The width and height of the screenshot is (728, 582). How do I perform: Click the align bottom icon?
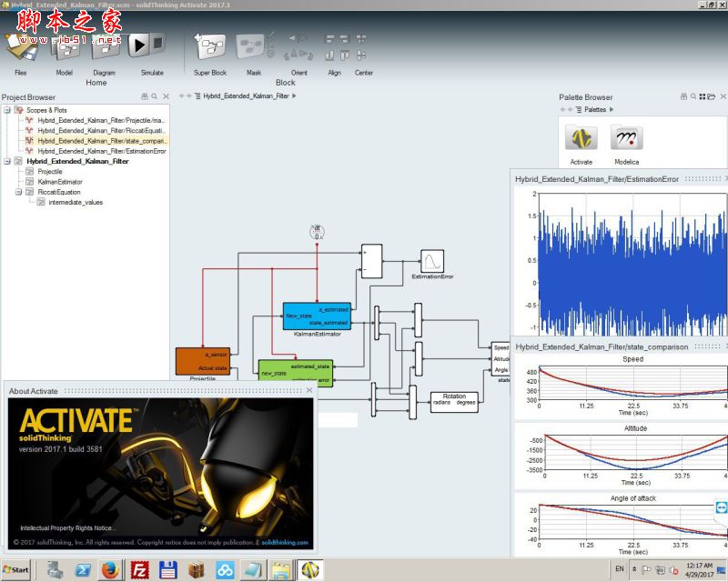(x=329, y=55)
